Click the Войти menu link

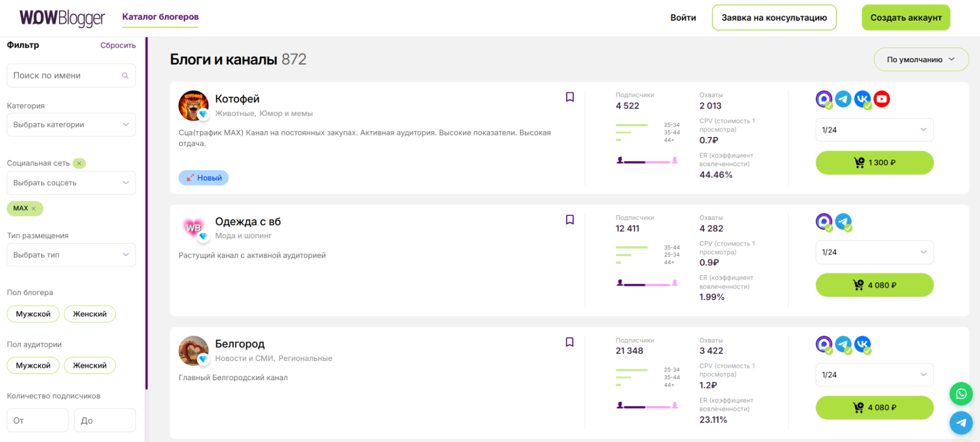point(683,18)
